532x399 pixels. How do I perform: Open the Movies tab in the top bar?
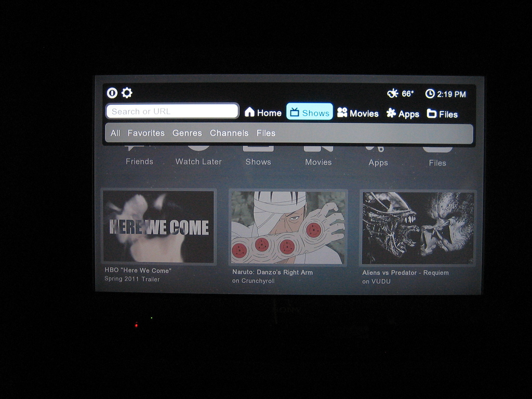[x=358, y=113]
